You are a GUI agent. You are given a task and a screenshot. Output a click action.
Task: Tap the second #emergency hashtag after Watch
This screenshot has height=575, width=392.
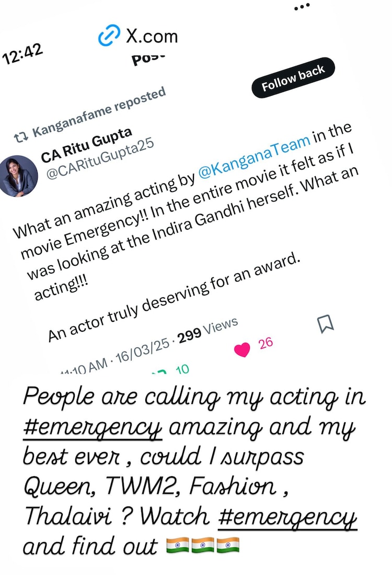[287, 517]
